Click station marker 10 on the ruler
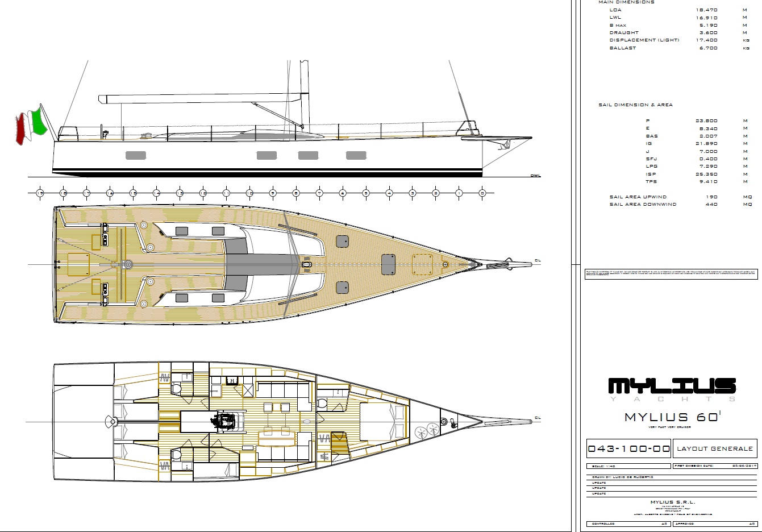This screenshot has height=532, width=762. pos(249,193)
